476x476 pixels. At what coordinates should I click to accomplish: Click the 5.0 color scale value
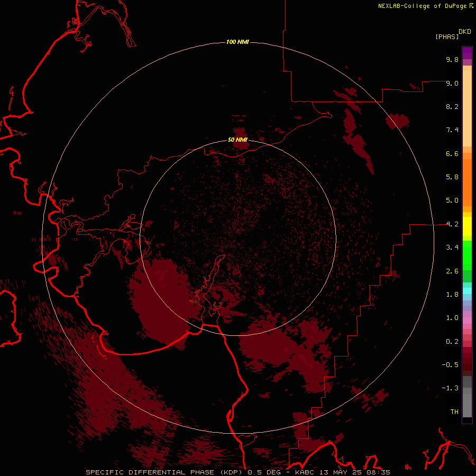click(x=452, y=200)
